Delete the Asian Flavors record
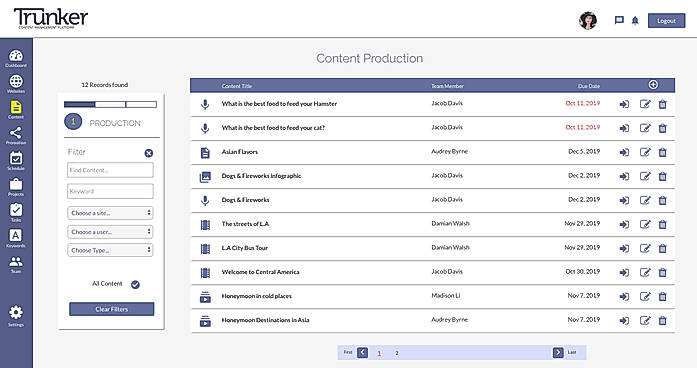This screenshot has height=368, width=697. click(662, 152)
